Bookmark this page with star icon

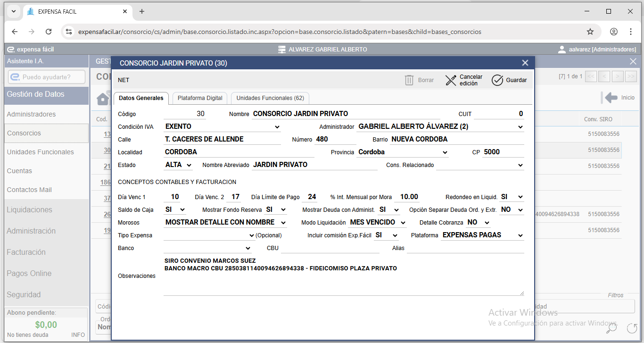pos(590,32)
